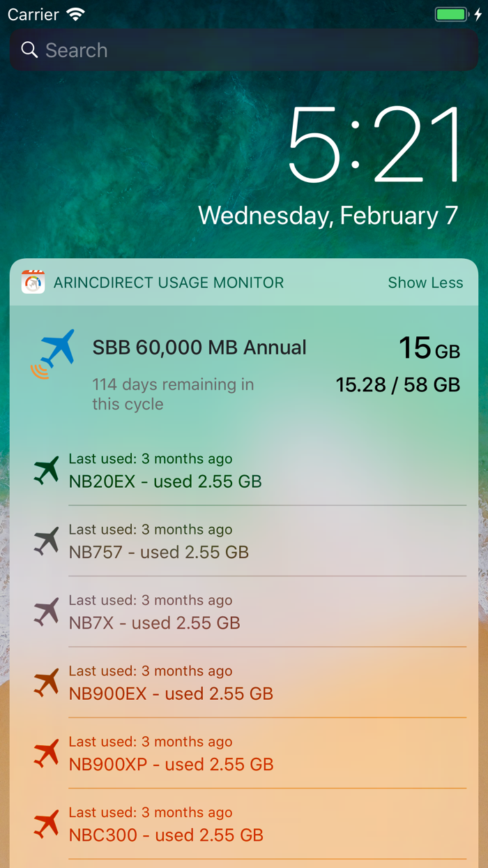The image size is (488, 868).
Task: Tap the battery indicator at top right
Action: (x=450, y=13)
